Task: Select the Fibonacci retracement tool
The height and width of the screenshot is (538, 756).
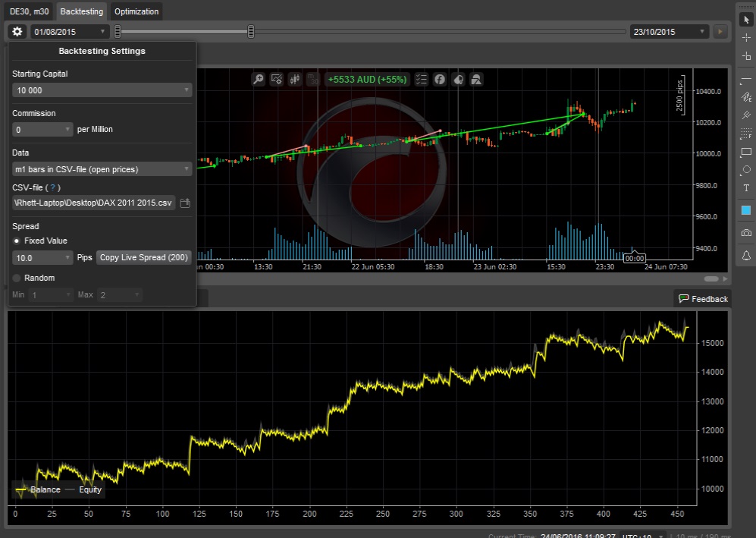Action: pyautogui.click(x=746, y=134)
